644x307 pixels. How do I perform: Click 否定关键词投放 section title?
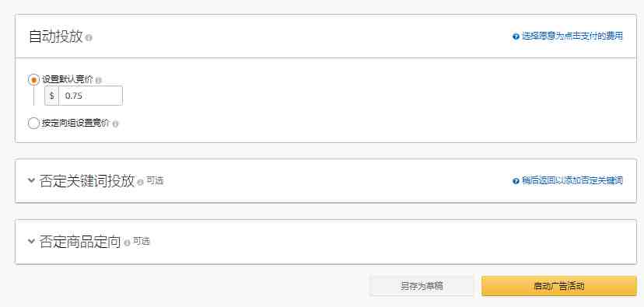pyautogui.click(x=87, y=181)
